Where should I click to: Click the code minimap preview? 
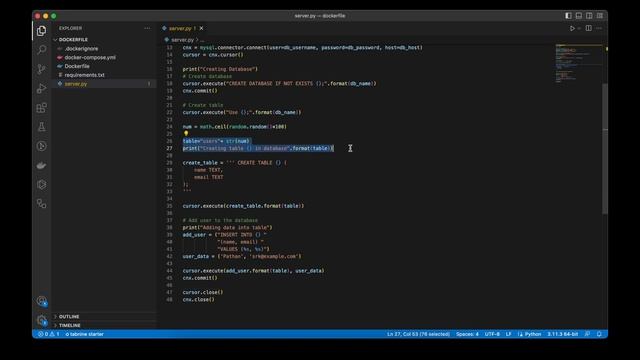(578, 63)
